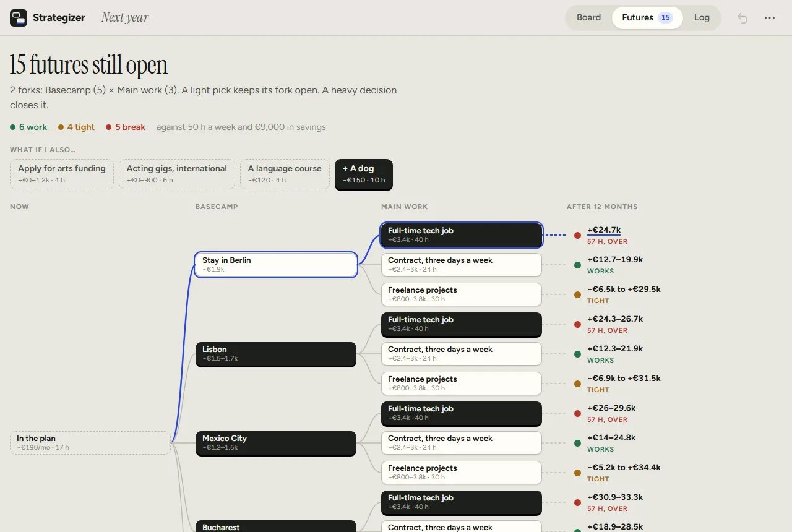Click the Strategizer logo icon

[x=19, y=18]
